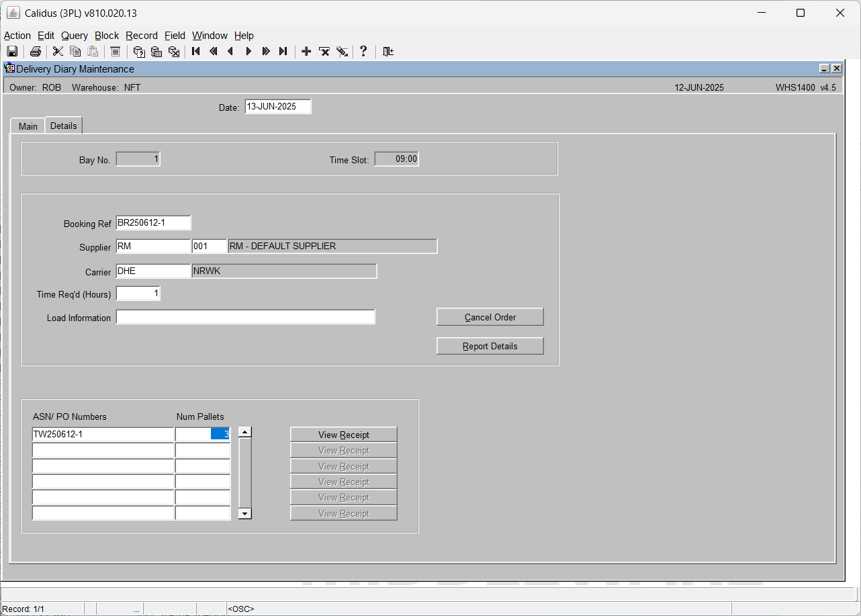Open the Help menu
Screen dimensions: 861x616
244,36
